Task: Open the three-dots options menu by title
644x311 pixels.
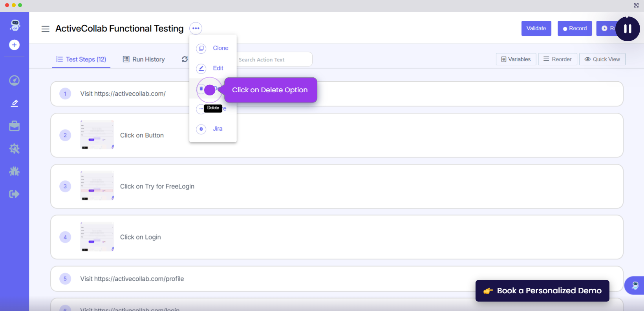Action: point(196,28)
